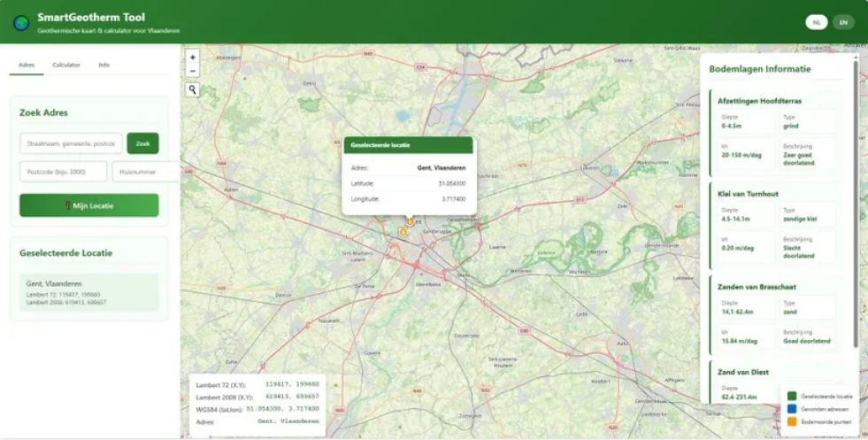Focus the Postcode input field
868x440 pixels.
(63, 172)
